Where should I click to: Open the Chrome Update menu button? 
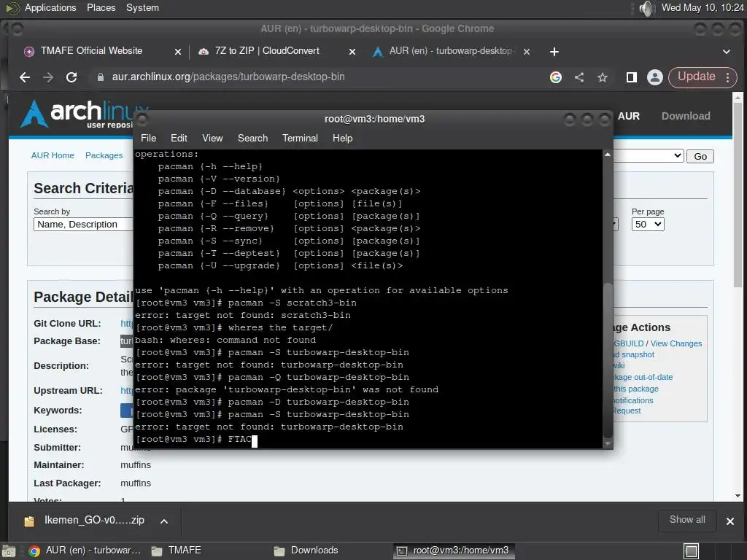pyautogui.click(x=703, y=77)
